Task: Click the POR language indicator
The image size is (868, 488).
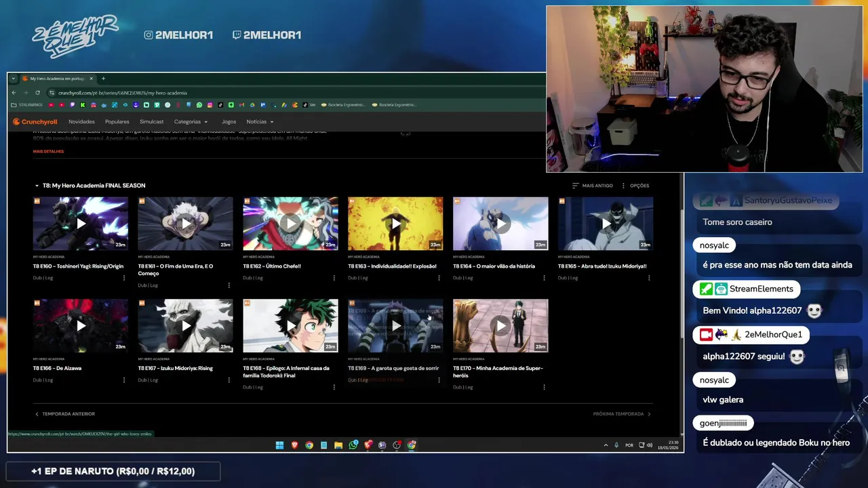Action: click(629, 445)
